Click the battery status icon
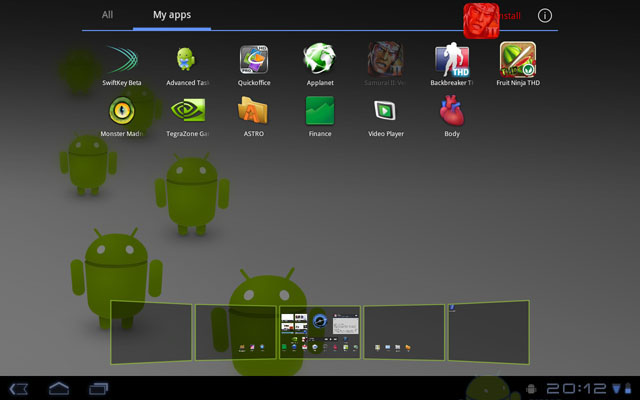 [x=628, y=389]
